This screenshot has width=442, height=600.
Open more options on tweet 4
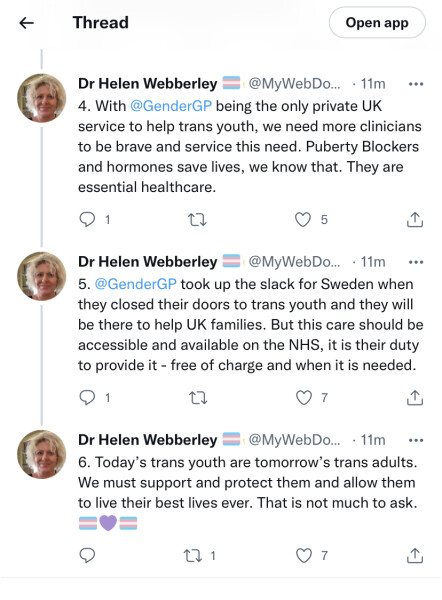point(416,84)
